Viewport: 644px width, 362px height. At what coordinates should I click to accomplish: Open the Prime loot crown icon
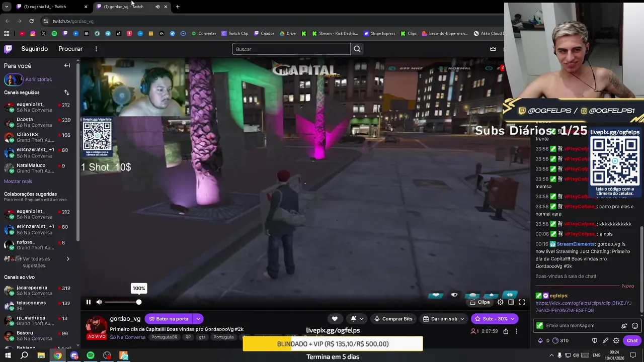point(493,49)
